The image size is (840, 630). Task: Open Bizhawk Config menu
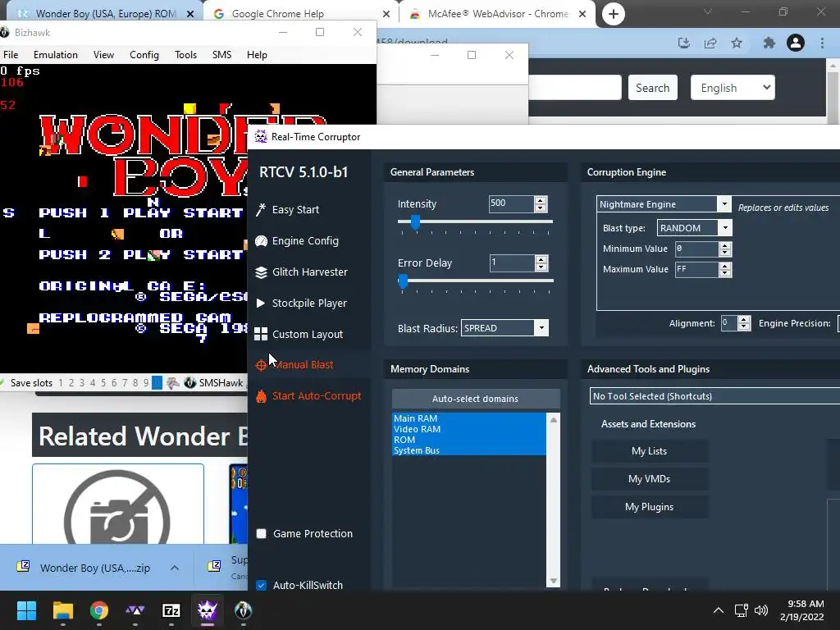[x=144, y=55]
